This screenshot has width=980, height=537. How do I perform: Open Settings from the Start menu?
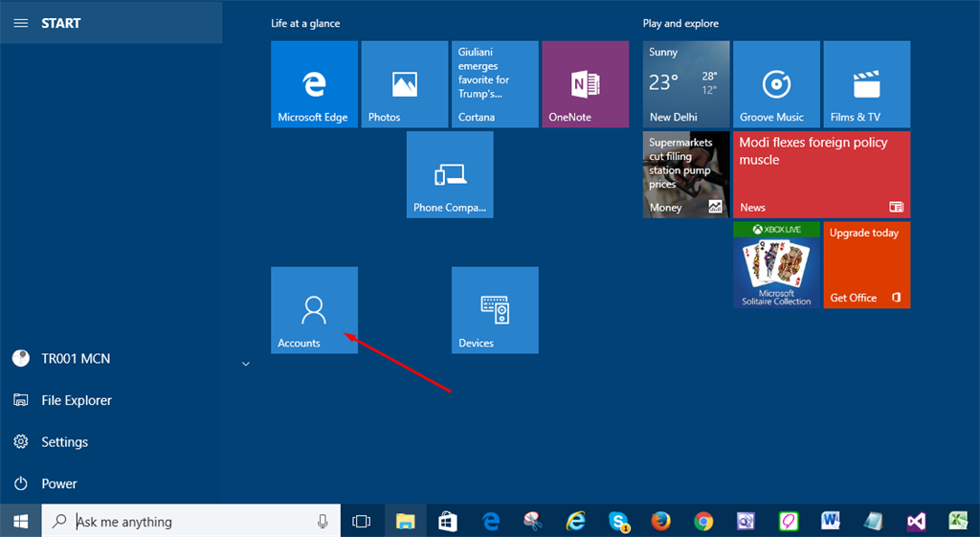64,442
